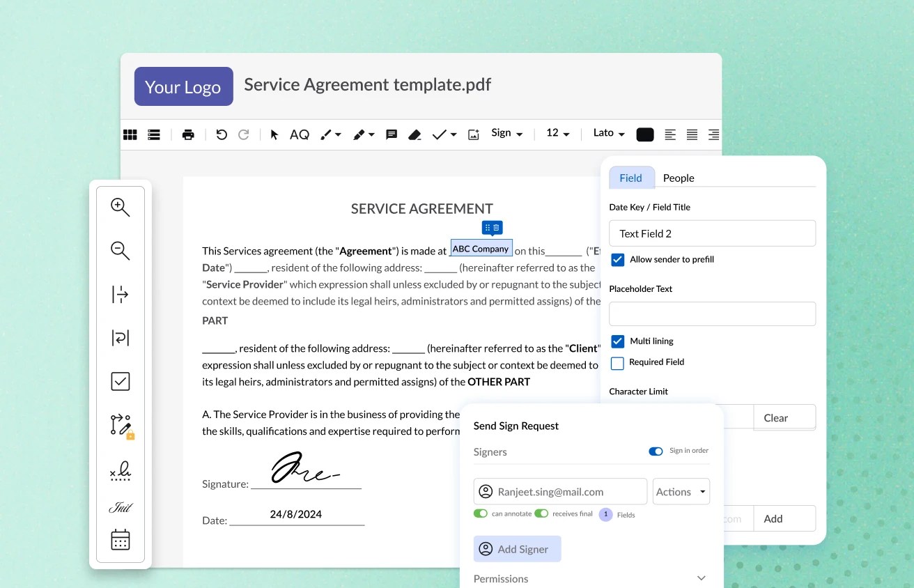914x588 pixels.
Task: Redo the last undone action
Action: tap(244, 134)
